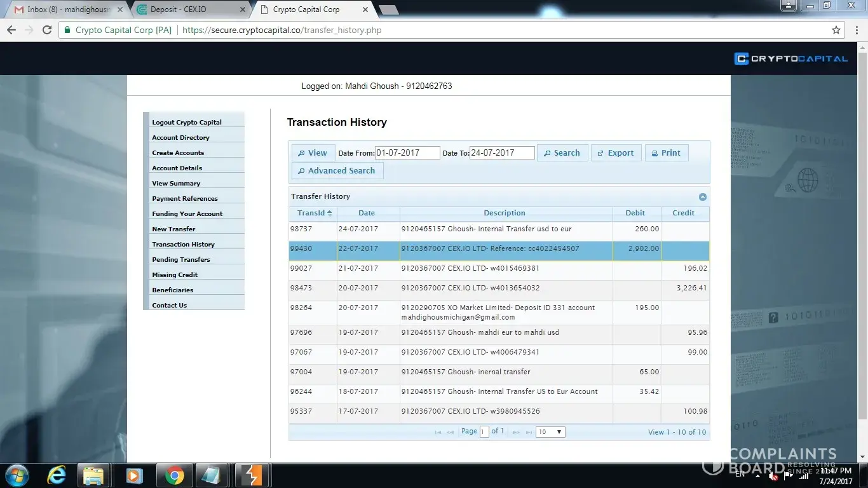Click the 3,226.41 credit amount

pos(692,288)
